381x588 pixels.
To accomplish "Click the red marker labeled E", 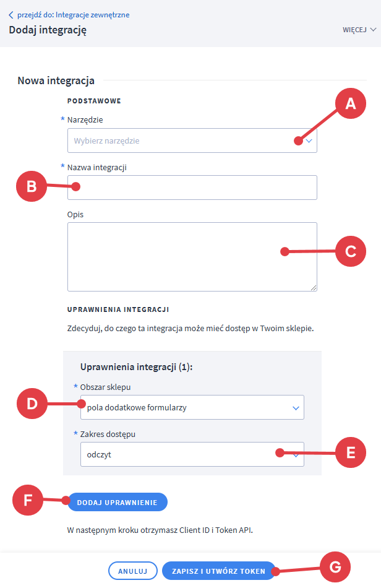I will (351, 452).
